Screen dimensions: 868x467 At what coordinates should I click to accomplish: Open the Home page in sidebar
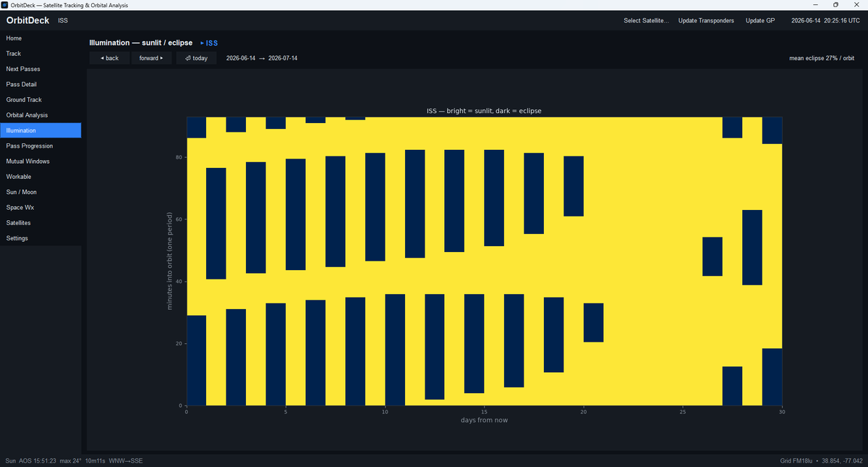tap(41, 38)
